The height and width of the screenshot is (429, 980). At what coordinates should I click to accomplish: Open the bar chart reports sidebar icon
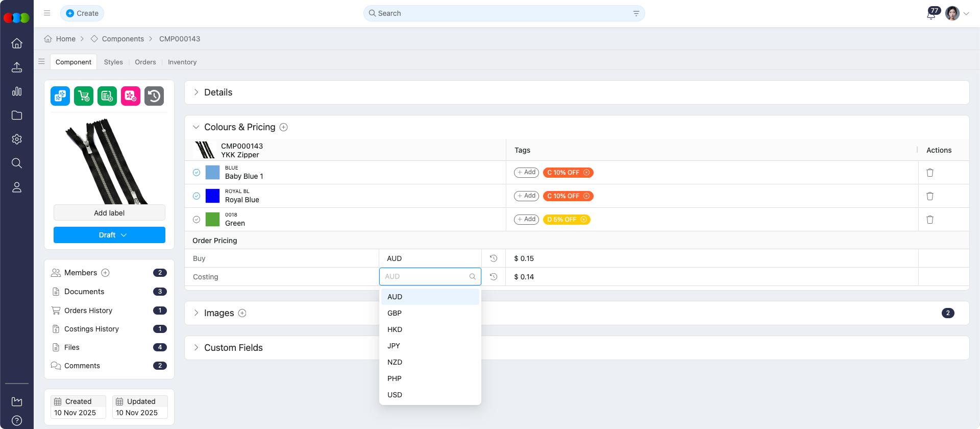pos(17,91)
